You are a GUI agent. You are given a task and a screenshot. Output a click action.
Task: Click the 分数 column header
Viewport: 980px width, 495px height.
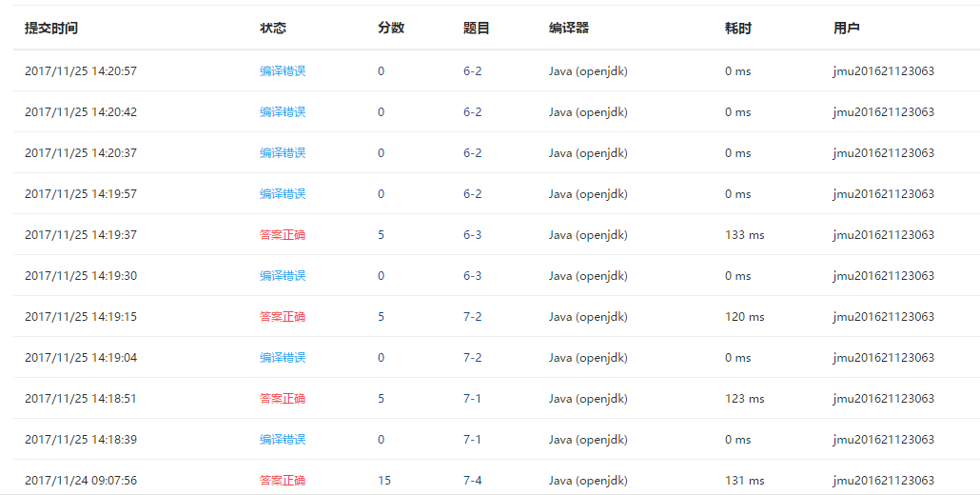(x=391, y=29)
